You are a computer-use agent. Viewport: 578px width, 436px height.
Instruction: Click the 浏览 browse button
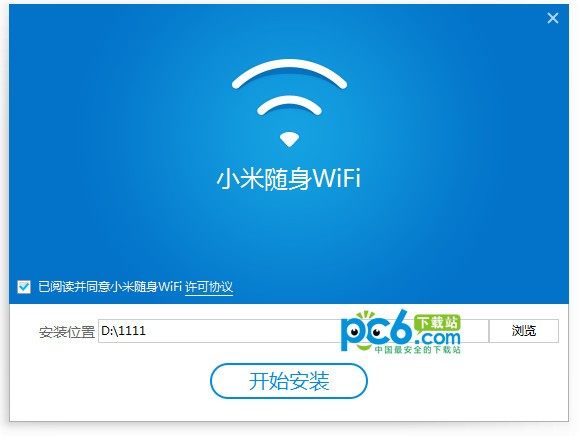(523, 331)
